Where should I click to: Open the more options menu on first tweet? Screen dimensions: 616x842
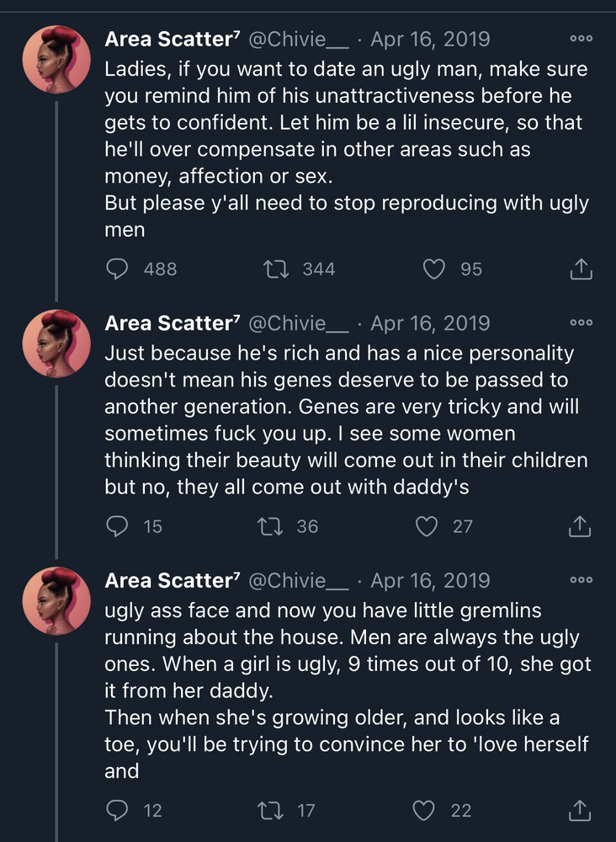click(x=581, y=39)
